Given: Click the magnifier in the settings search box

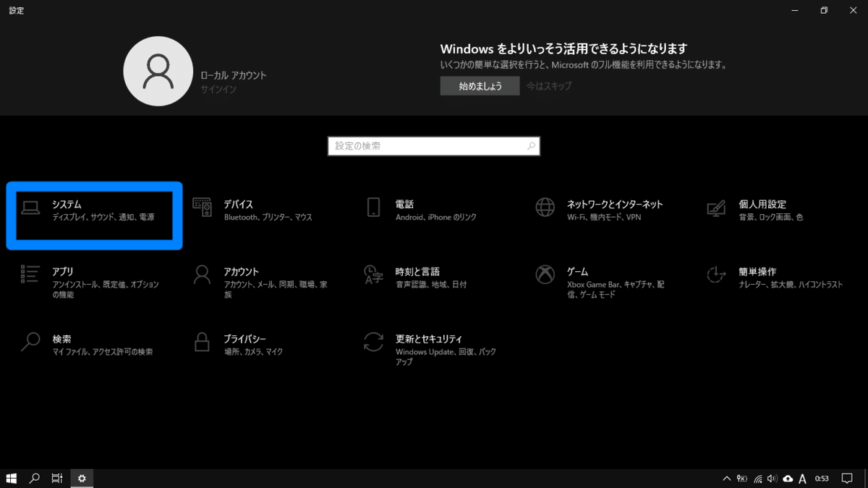Looking at the screenshot, I should click(532, 146).
